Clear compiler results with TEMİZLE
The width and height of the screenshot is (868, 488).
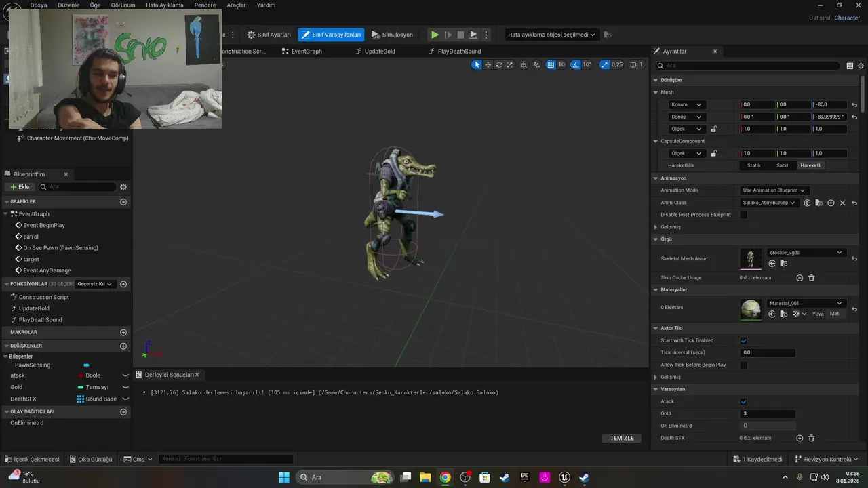(x=622, y=438)
